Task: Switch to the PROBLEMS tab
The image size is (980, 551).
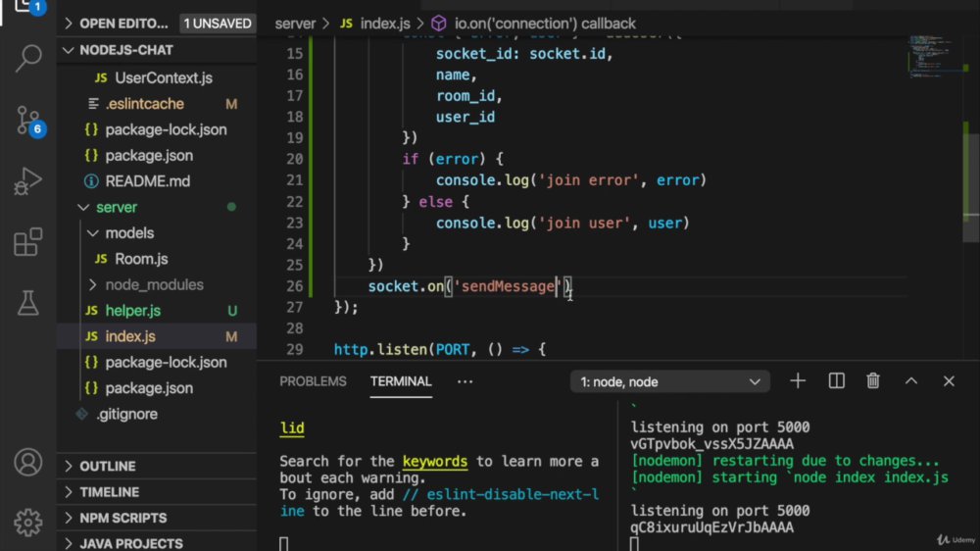Action: [313, 381]
